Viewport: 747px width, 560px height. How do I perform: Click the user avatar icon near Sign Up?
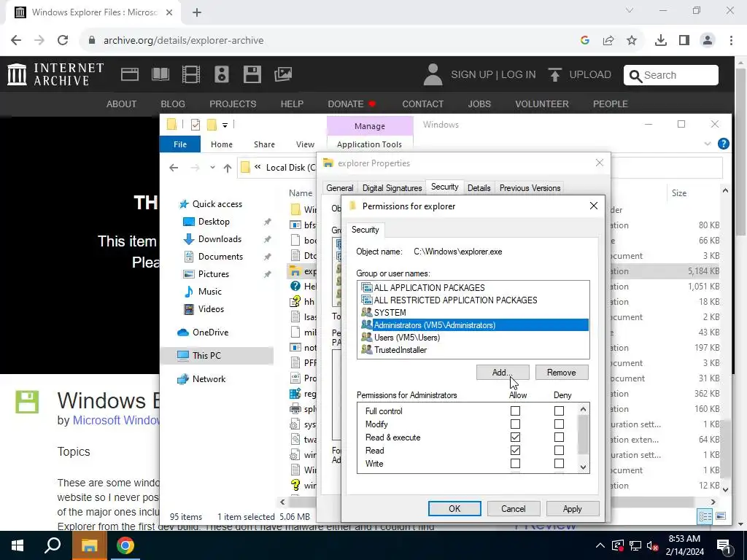(433, 75)
